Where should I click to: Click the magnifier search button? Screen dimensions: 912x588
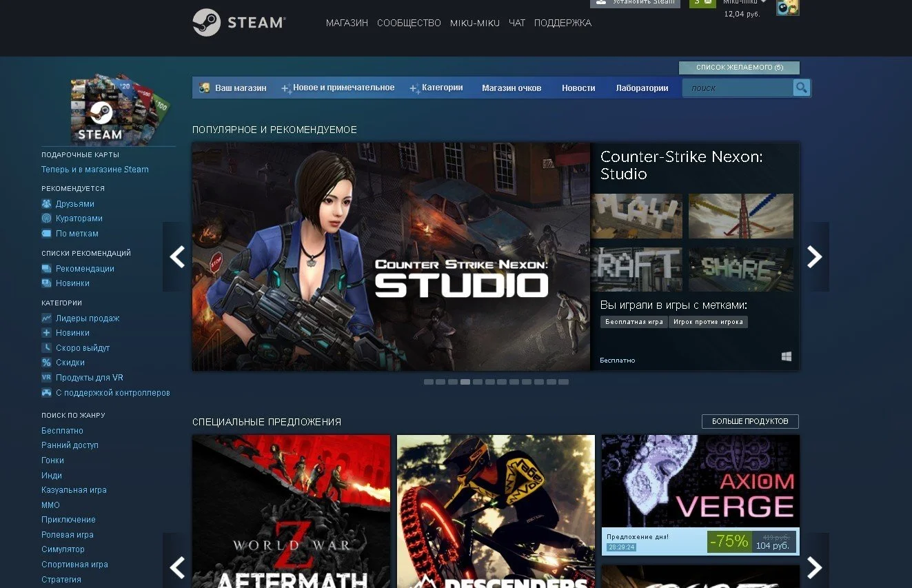[x=801, y=88]
